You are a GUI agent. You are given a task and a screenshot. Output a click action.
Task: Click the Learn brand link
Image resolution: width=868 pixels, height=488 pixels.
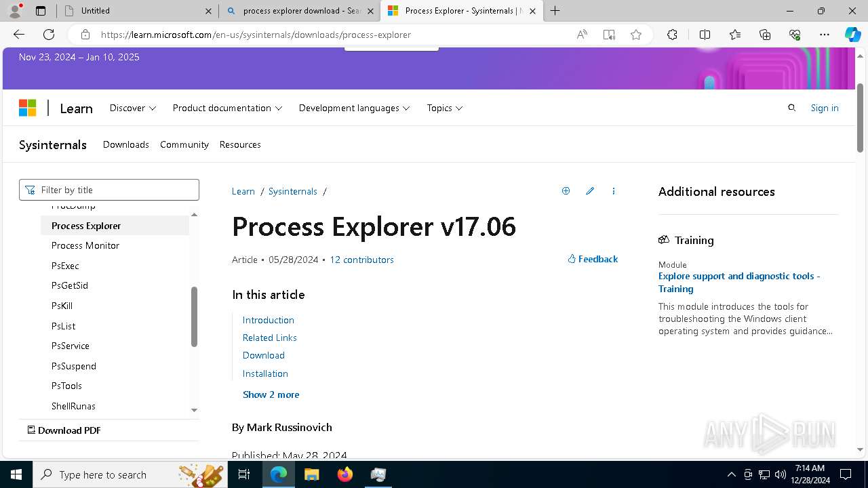(x=76, y=108)
